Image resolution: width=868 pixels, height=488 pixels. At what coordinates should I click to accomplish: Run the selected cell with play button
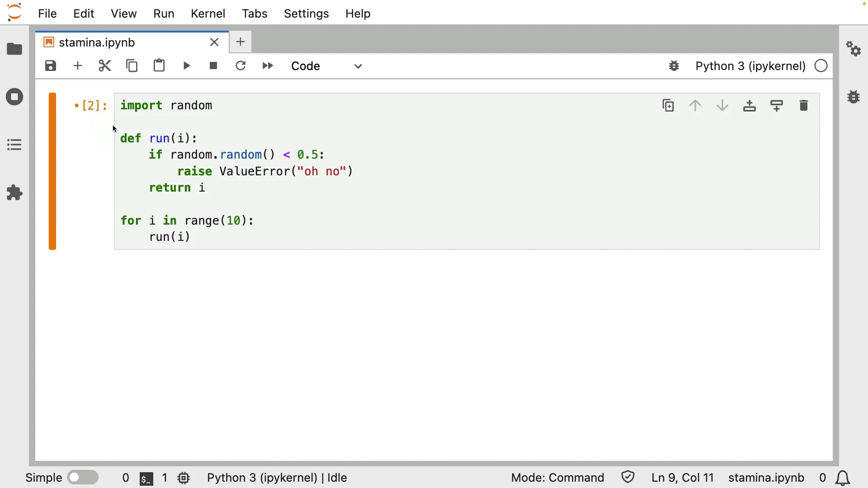coord(187,66)
